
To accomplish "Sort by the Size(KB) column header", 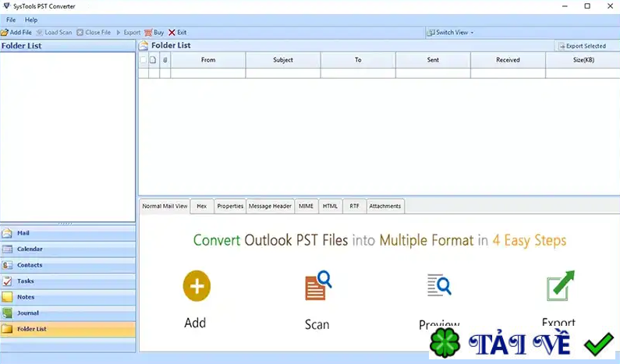I will tap(583, 60).
